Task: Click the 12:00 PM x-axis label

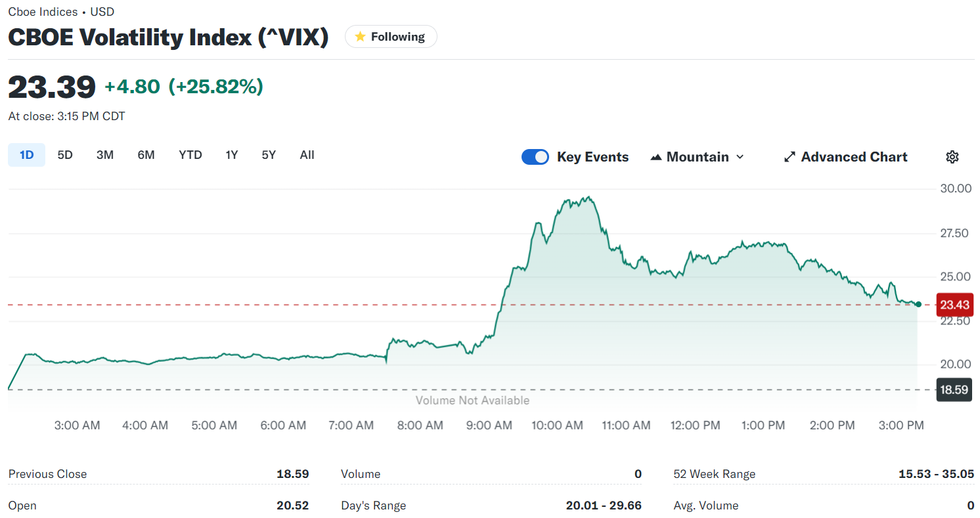Action: [x=695, y=425]
